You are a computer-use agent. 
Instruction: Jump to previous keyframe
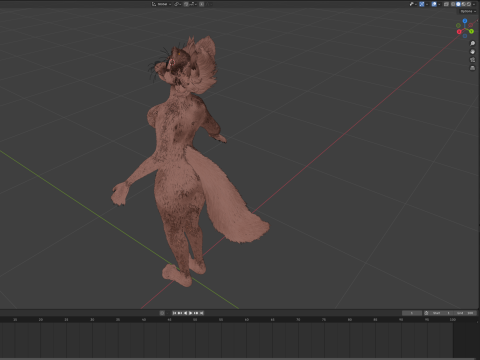pyautogui.click(x=180, y=313)
